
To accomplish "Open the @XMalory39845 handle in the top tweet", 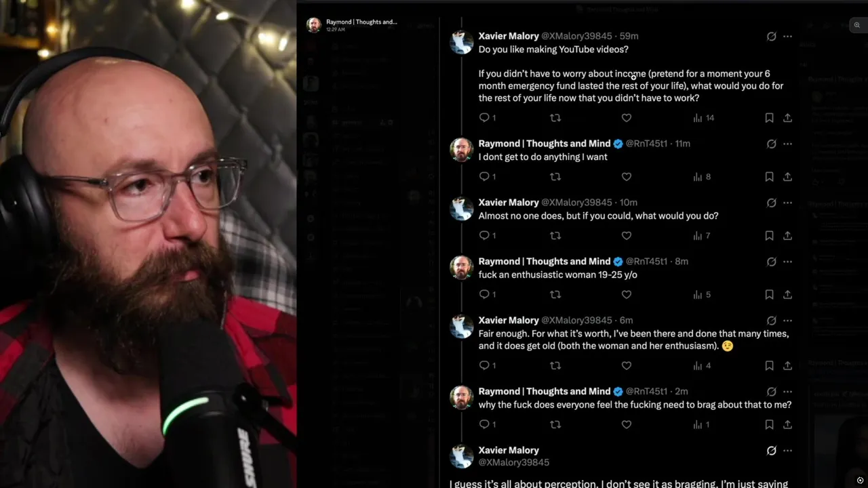I will pyautogui.click(x=576, y=36).
